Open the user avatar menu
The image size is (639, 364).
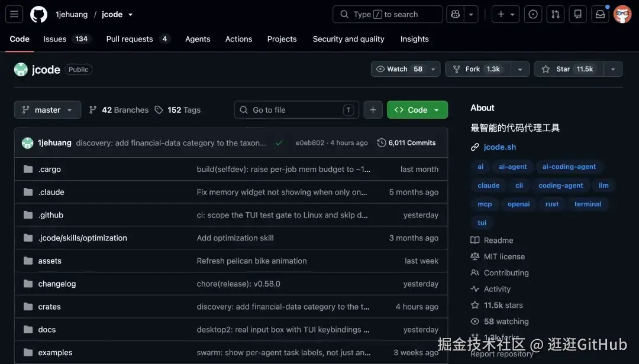pyautogui.click(x=622, y=14)
